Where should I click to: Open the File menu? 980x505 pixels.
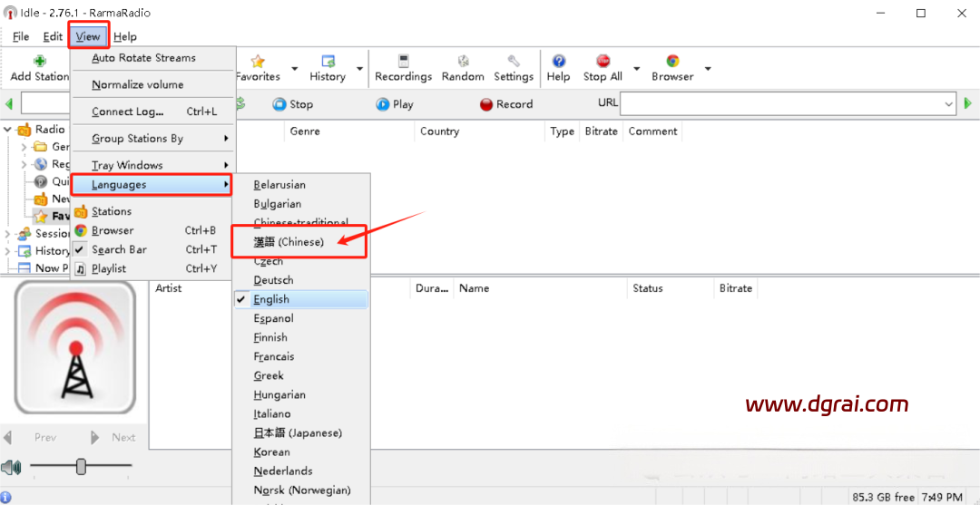pos(21,36)
